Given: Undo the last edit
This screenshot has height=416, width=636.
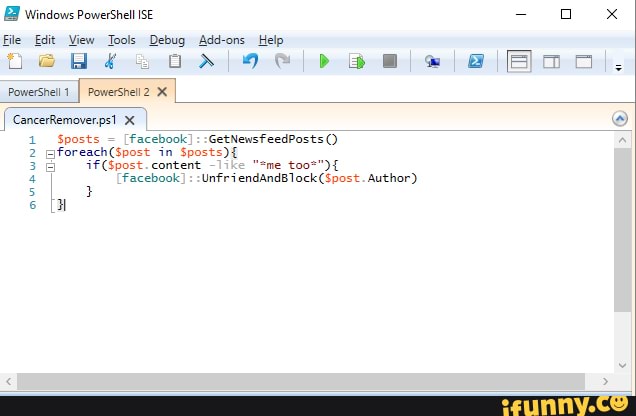Looking at the screenshot, I should [250, 62].
